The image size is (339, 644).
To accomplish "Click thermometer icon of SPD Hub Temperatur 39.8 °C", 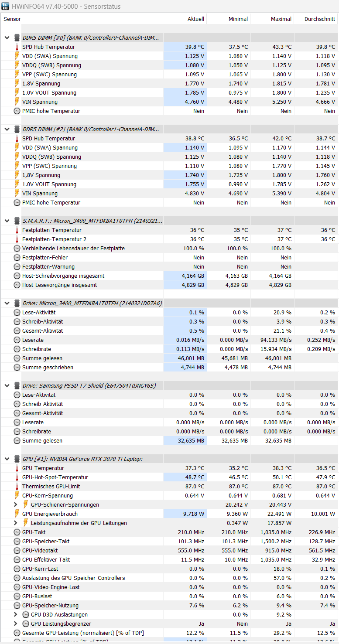I will point(17,47).
